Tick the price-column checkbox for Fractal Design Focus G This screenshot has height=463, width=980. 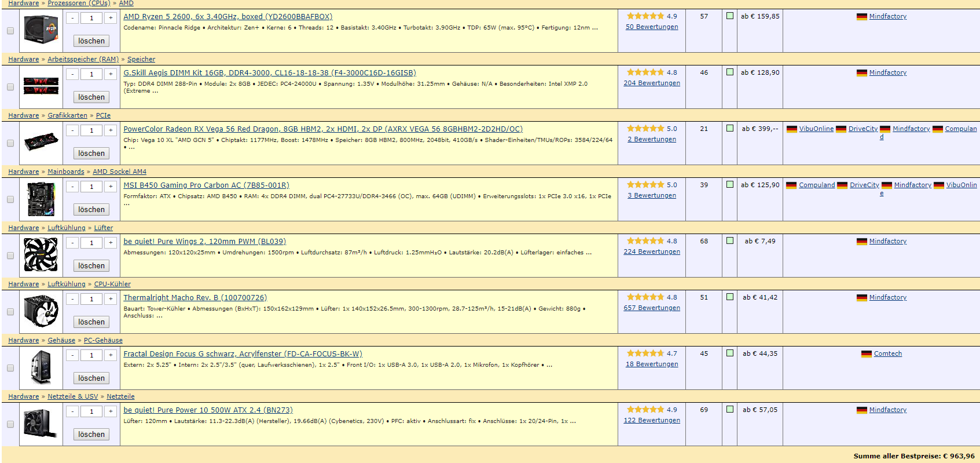click(x=730, y=353)
